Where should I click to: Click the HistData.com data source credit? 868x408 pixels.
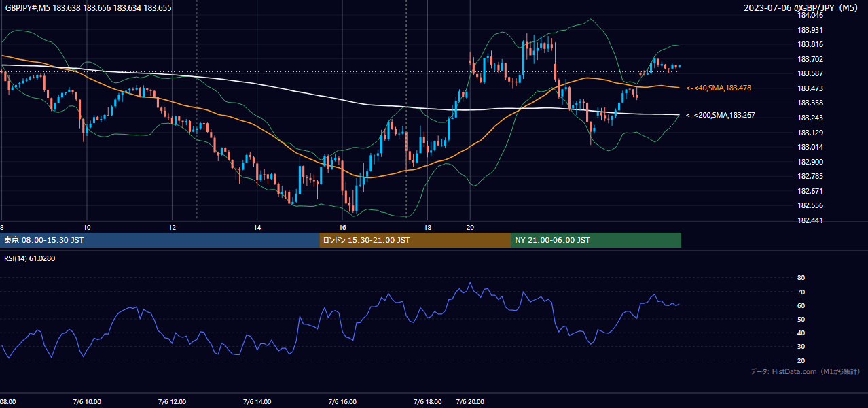(806, 371)
